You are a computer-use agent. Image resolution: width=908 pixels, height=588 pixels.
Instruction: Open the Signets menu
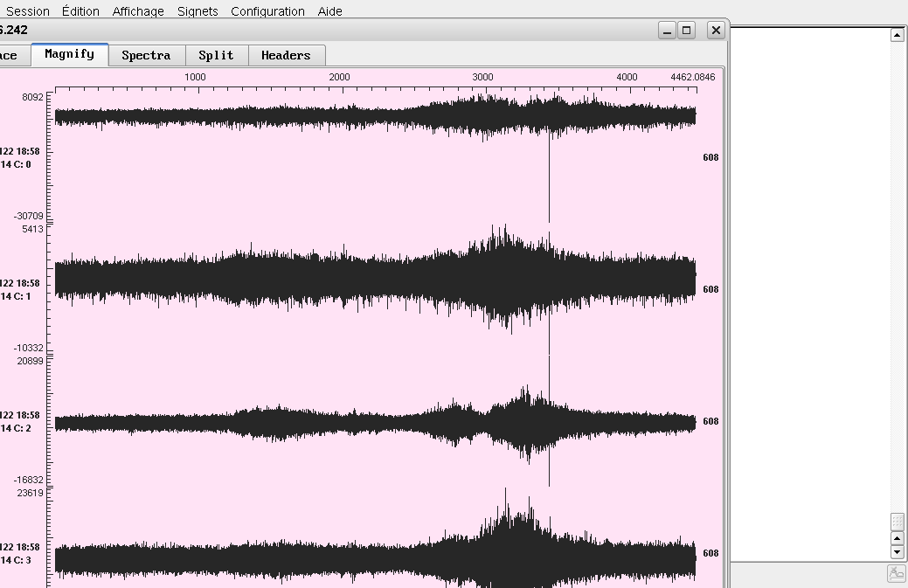point(198,11)
